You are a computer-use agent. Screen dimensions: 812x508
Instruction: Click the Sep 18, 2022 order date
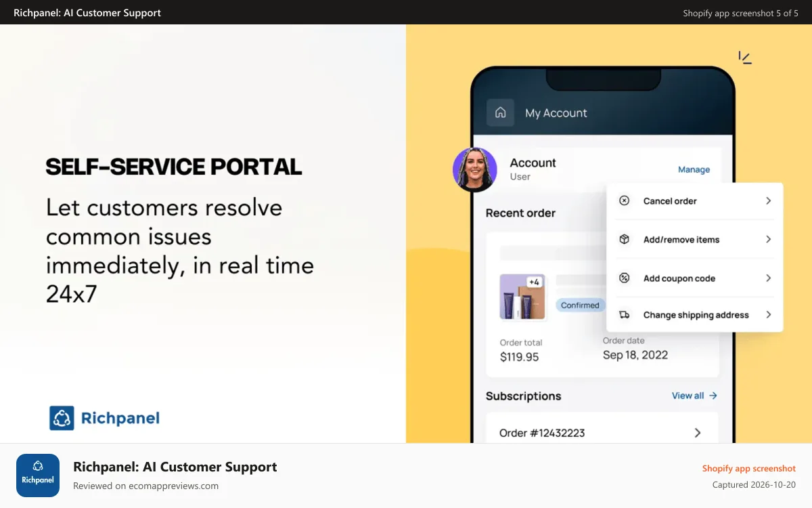pos(635,354)
